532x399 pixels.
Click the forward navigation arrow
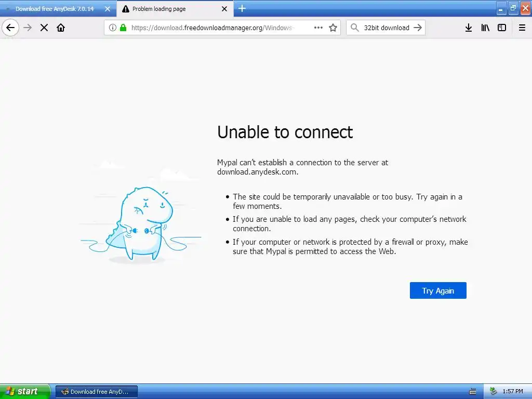pyautogui.click(x=28, y=28)
